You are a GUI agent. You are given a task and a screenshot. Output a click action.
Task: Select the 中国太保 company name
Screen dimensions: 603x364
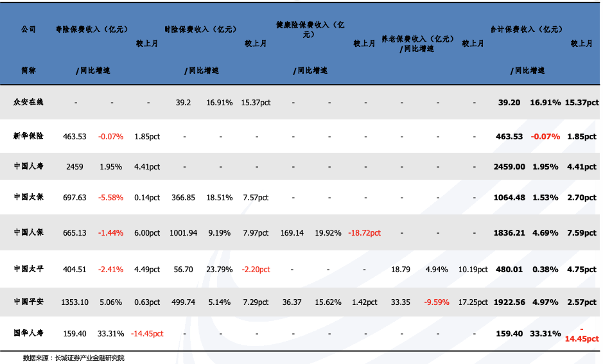click(x=28, y=197)
